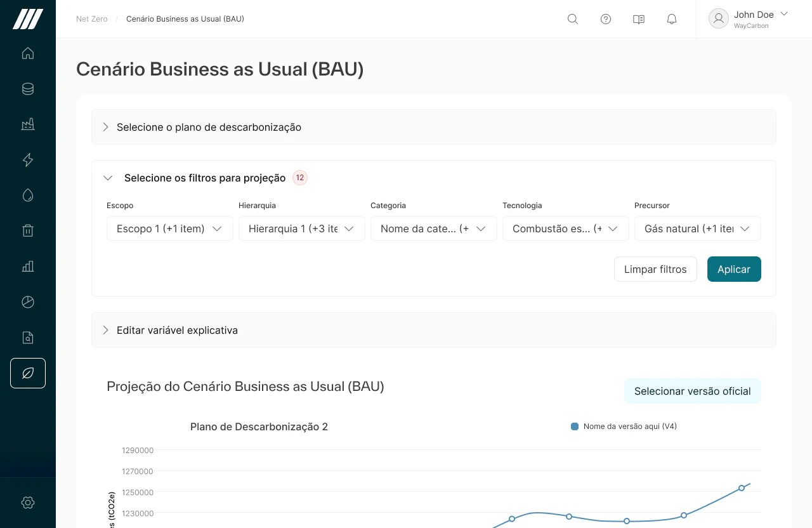Open the help question mark icon
The height and width of the screenshot is (528, 812).
point(606,19)
